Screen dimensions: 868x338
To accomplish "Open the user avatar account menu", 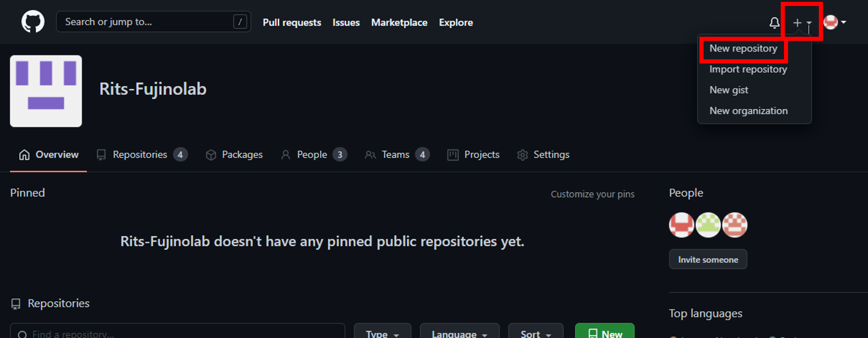I will tap(834, 22).
